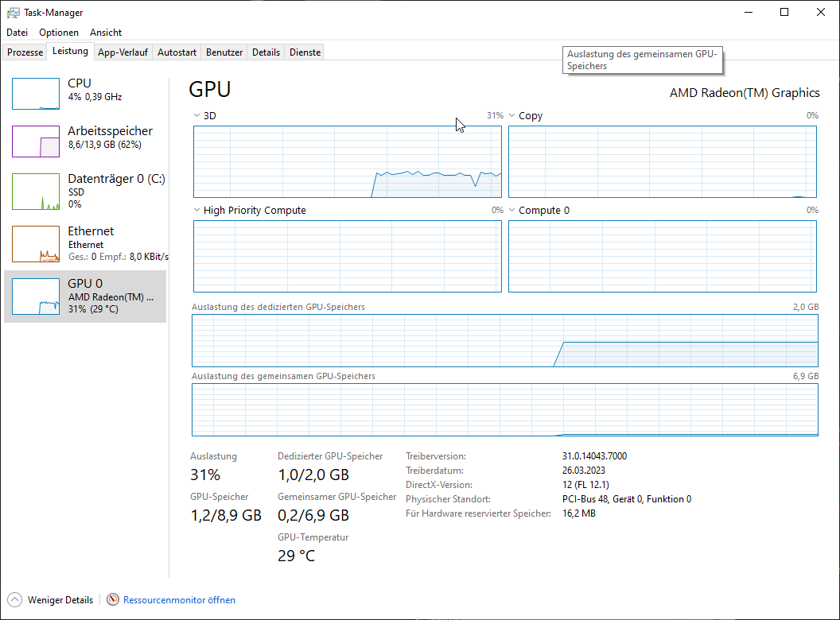Click the Weniger Details label
Screen dimensions: 840x620
coord(60,600)
